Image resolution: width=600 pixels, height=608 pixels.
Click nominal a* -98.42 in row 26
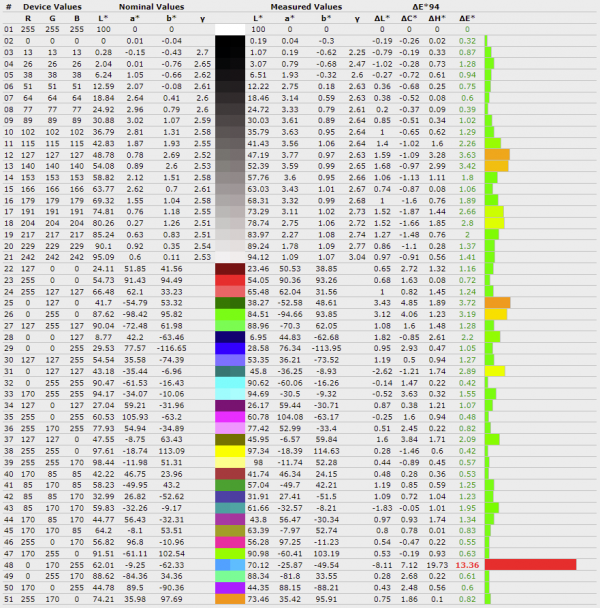click(135, 314)
